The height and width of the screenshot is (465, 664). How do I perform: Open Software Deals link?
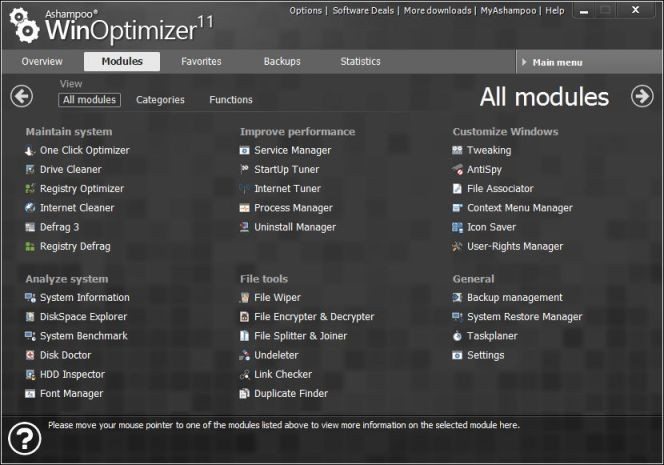point(363,10)
